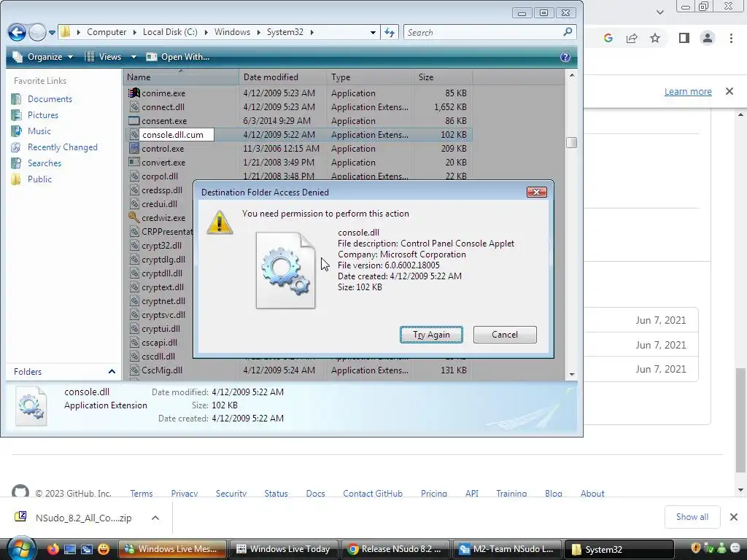747x560 pixels.
Task: Expand the dropdown arrow after System32 breadcrumb
Action: (312, 32)
